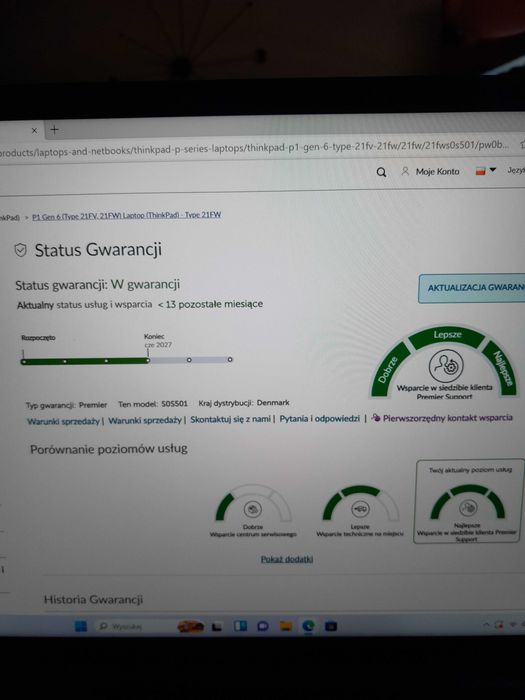Open Skontaktuj się z nami link

pos(230,420)
